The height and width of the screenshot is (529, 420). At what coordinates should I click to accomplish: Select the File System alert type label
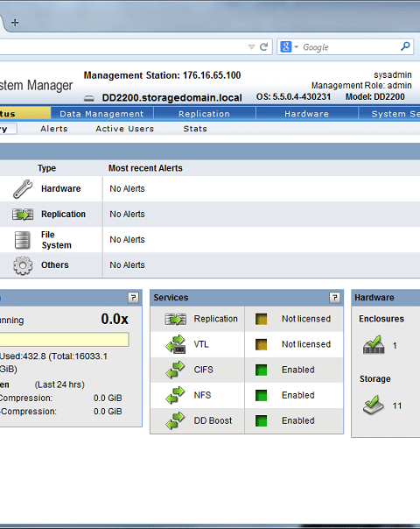56,240
